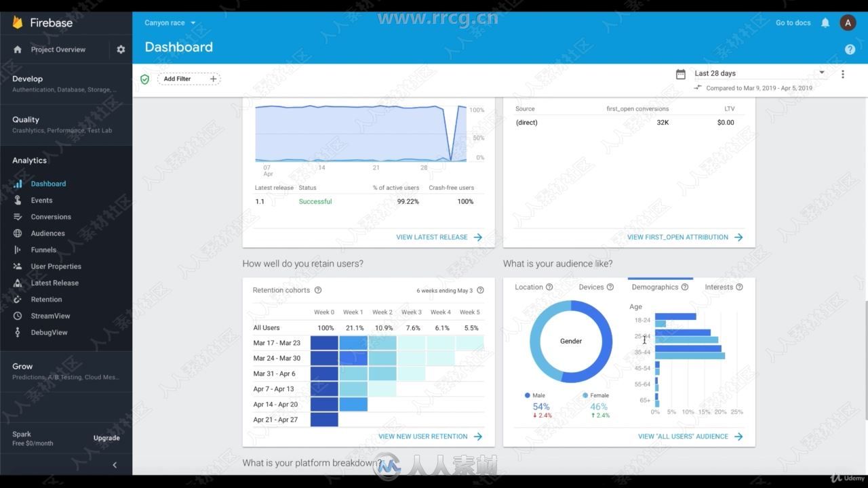This screenshot has width=868, height=488.
Task: Click the Upgrade plan button
Action: tap(106, 438)
